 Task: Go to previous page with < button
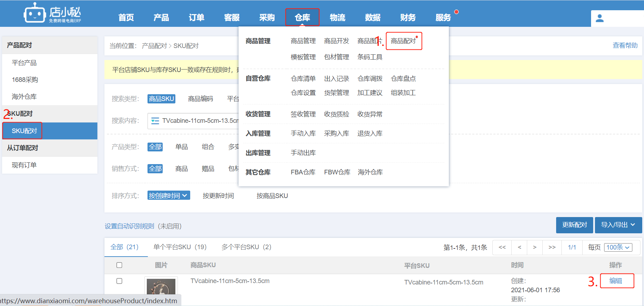[x=519, y=247]
